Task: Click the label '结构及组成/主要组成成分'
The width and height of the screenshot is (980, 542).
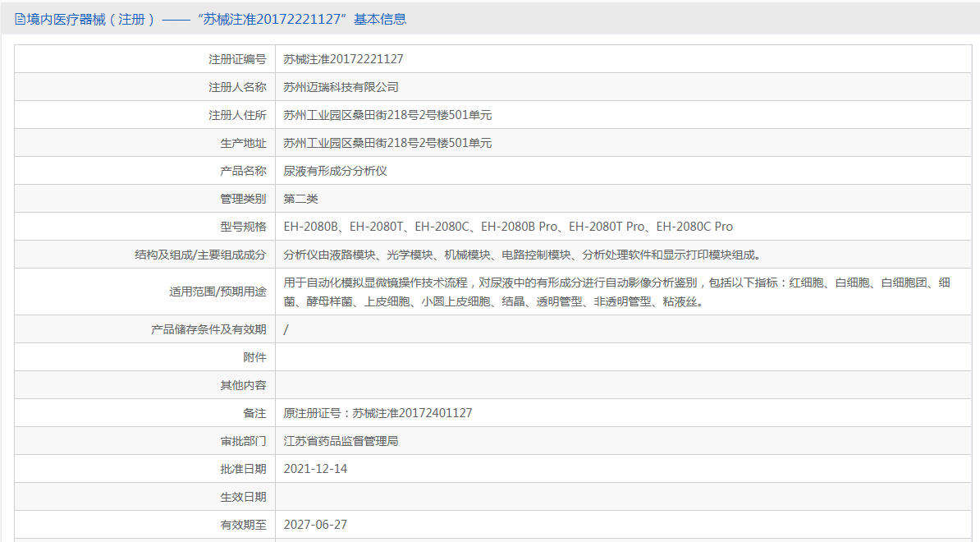Action: click(x=200, y=255)
